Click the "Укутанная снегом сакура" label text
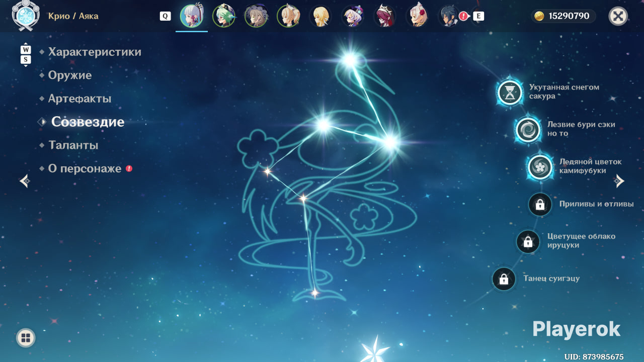This screenshot has width=644, height=362. tap(564, 92)
